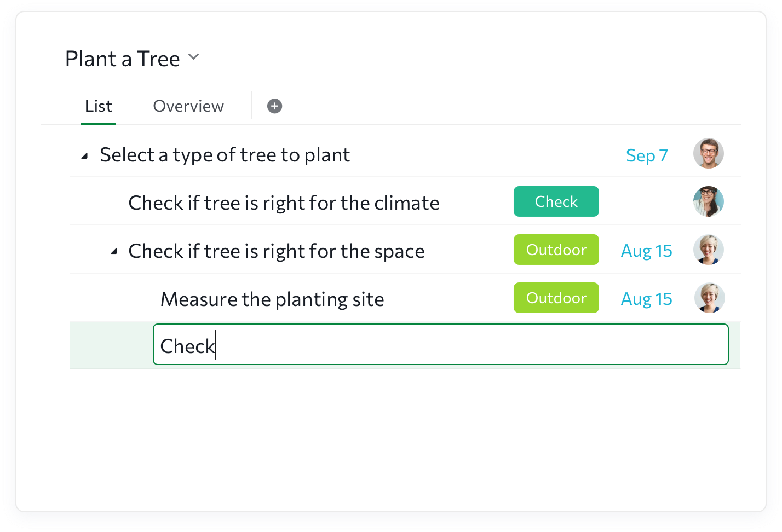Click assignee avatar on climate check row
Image resolution: width=782 pixels, height=532 pixels.
(708, 201)
